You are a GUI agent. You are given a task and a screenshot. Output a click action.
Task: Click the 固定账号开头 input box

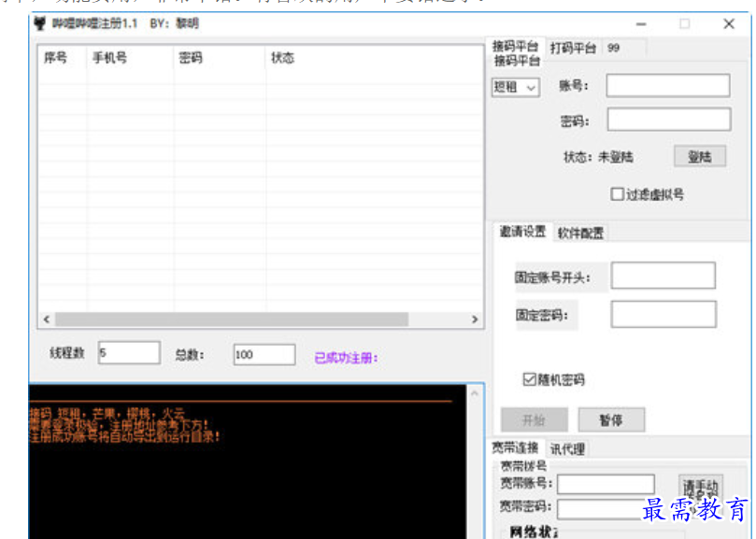click(x=663, y=276)
